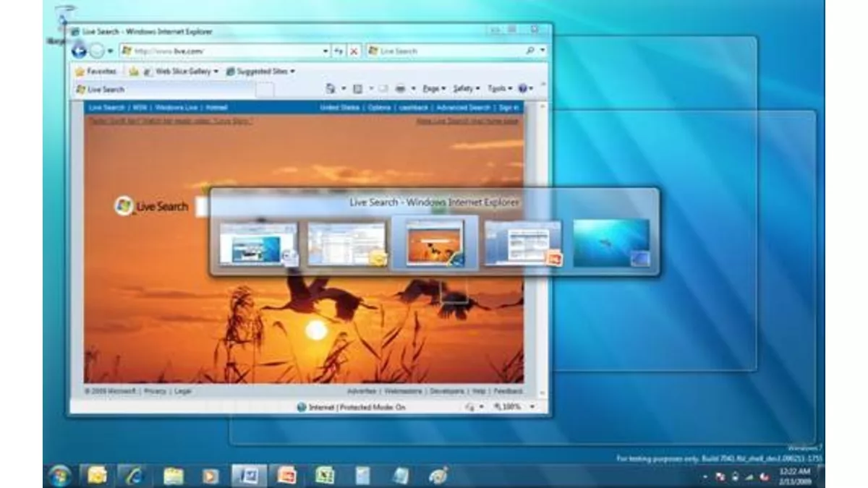Open Favorites with the star icon

95,72
